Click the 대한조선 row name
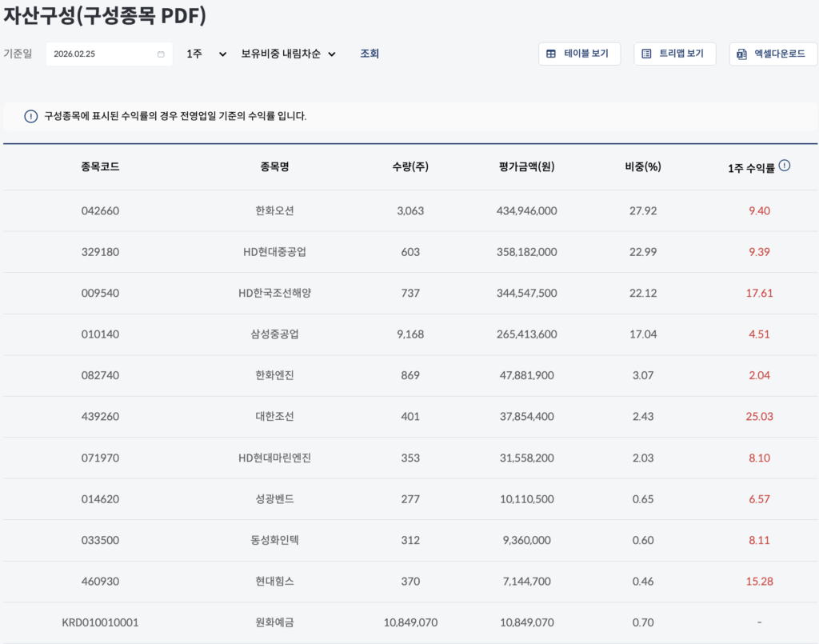Viewport: 819px width, 644px height. [274, 417]
